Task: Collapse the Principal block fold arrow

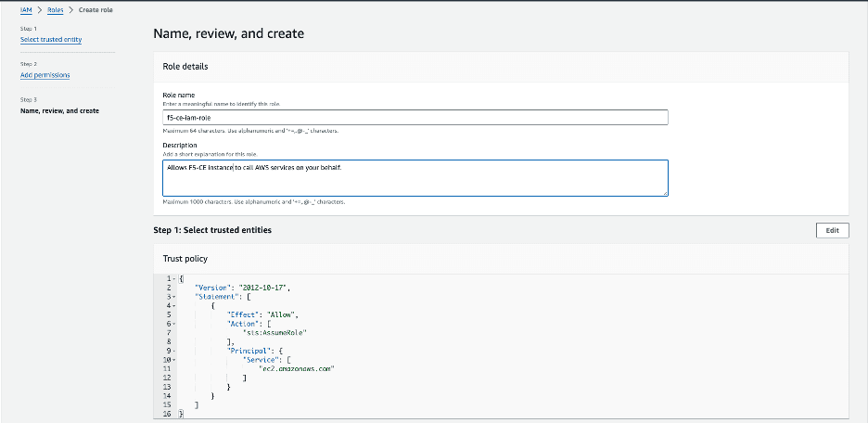Action: (x=173, y=350)
